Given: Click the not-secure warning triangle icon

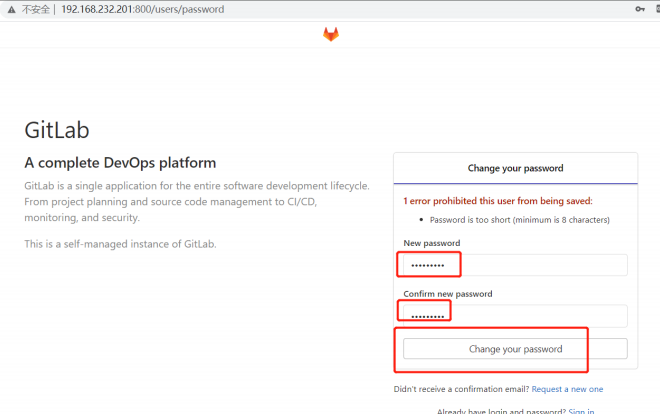Looking at the screenshot, I should (x=9, y=9).
